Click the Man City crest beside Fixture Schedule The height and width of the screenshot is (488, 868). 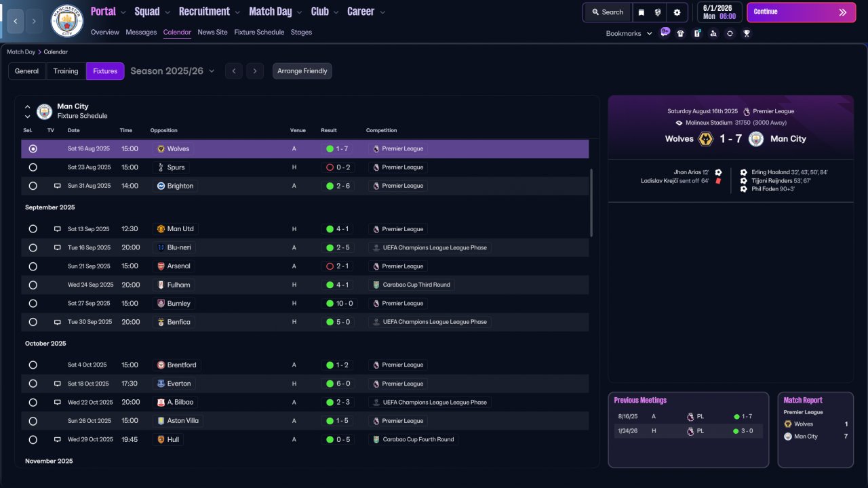tap(44, 111)
